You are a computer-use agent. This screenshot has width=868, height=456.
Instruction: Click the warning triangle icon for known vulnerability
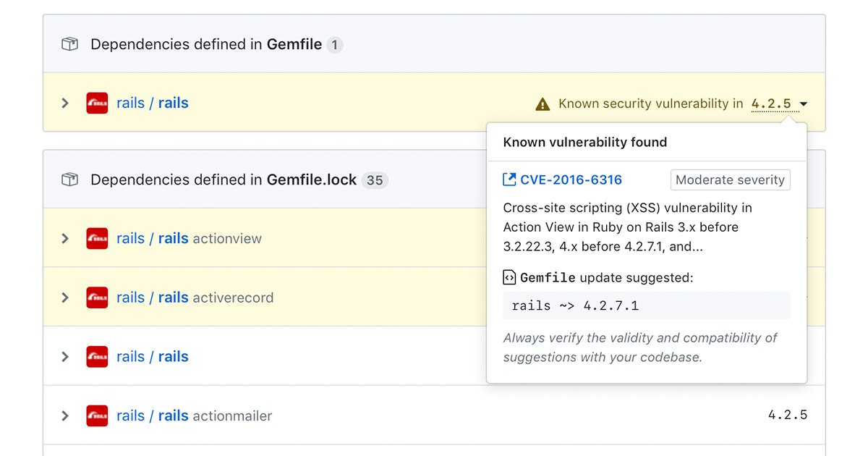542,104
